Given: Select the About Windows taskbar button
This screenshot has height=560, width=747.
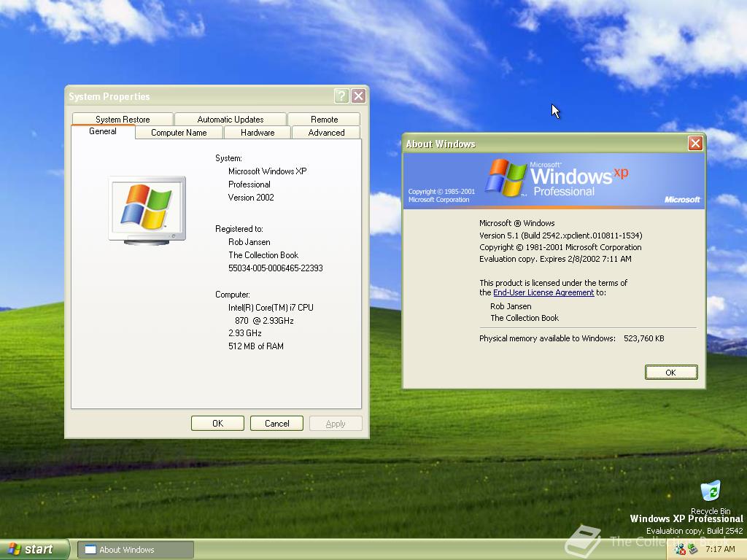Looking at the screenshot, I should pos(136,550).
